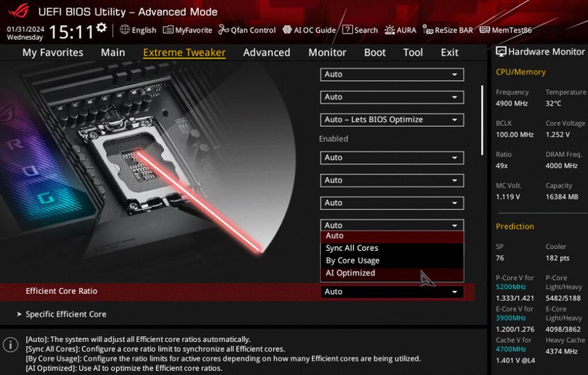The width and height of the screenshot is (588, 375).
Task: Click the settings list vertical scrollbar
Action: (x=482, y=120)
